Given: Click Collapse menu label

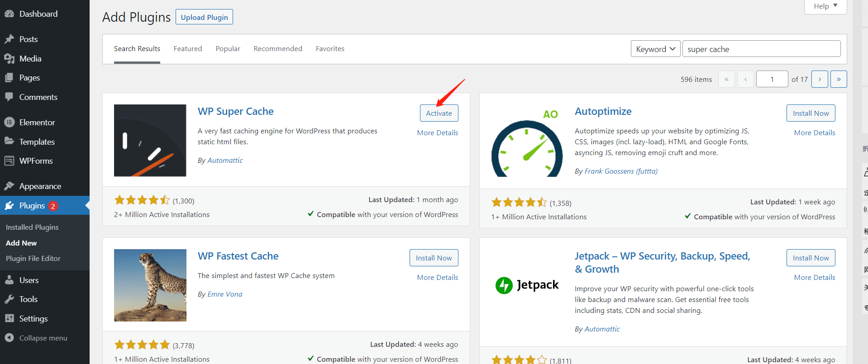Looking at the screenshot, I should tap(43, 338).
